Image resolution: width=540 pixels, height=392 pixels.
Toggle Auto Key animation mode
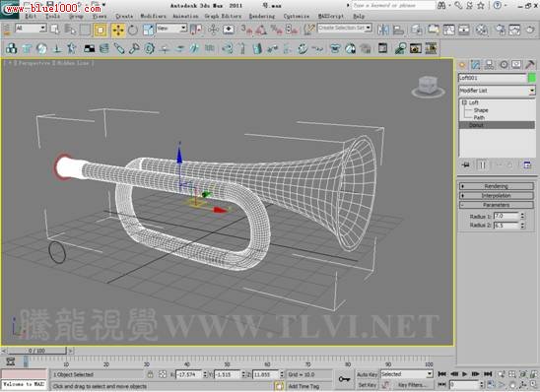368,374
